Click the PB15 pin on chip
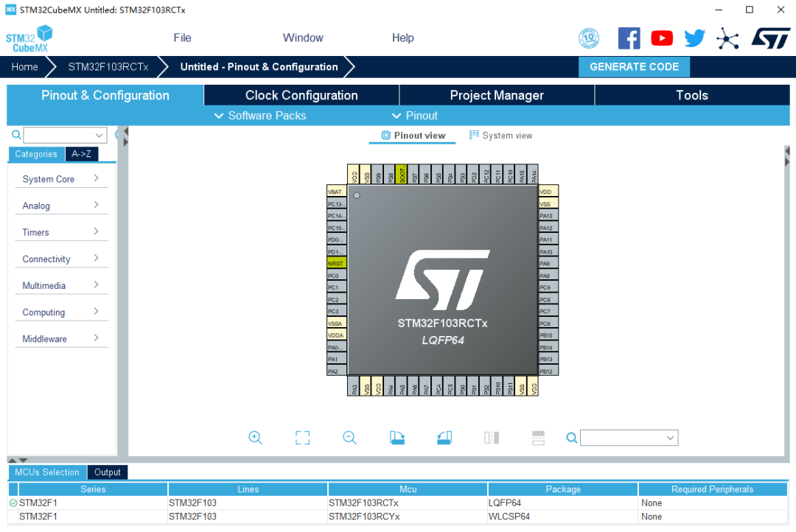The image size is (796, 532). click(x=548, y=335)
